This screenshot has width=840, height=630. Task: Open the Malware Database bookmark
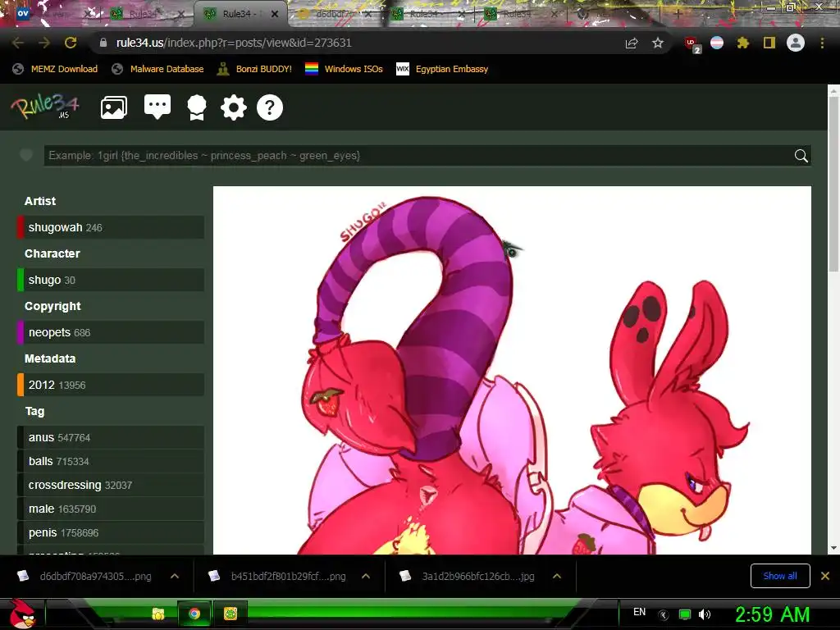click(157, 69)
